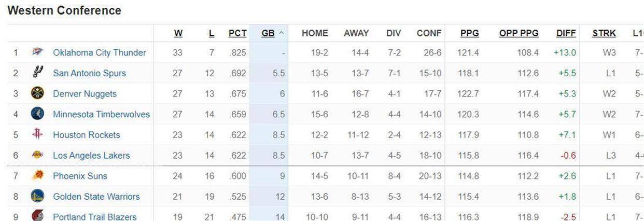Open the Golden State Warriors team link
This screenshot has width=644, height=221.
[x=96, y=197]
